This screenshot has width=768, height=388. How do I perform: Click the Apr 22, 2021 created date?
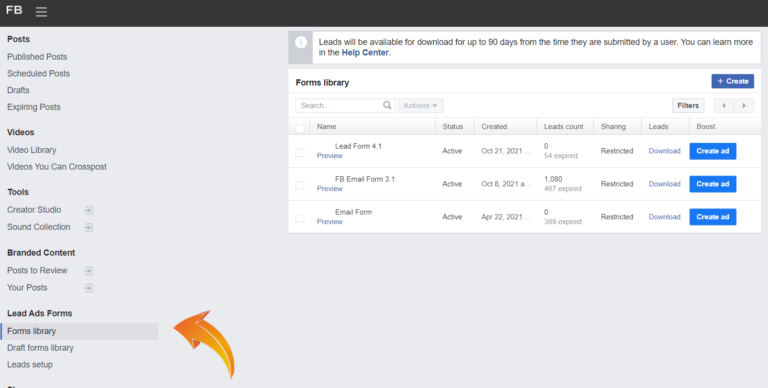(x=506, y=217)
